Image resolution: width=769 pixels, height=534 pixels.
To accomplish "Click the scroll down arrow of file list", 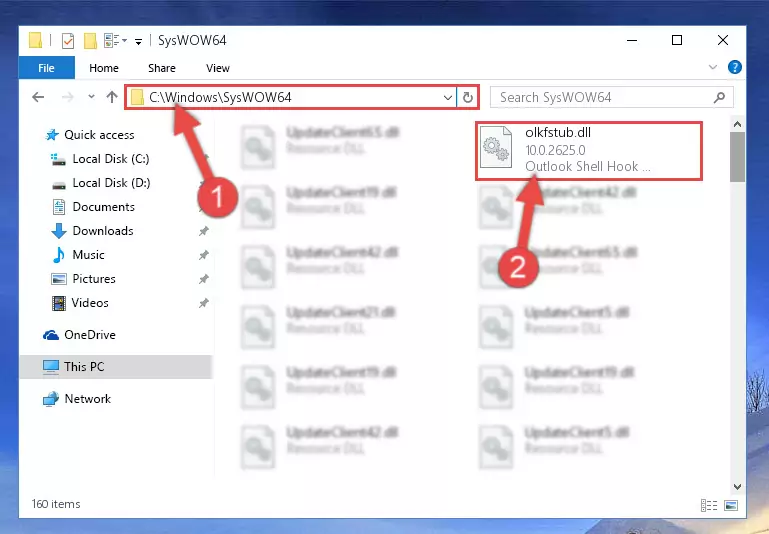I will 737,486.
